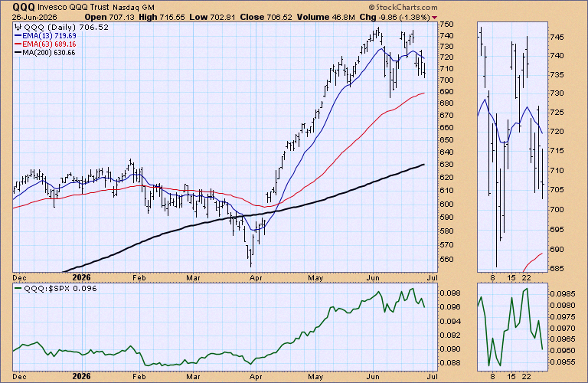
Task: Click the 750 price axis label
Action: pyautogui.click(x=447, y=24)
